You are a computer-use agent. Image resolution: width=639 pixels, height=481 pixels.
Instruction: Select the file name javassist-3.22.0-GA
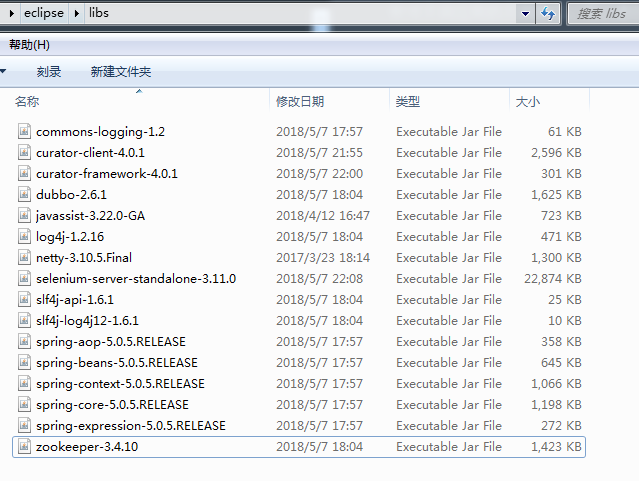pyautogui.click(x=90, y=216)
